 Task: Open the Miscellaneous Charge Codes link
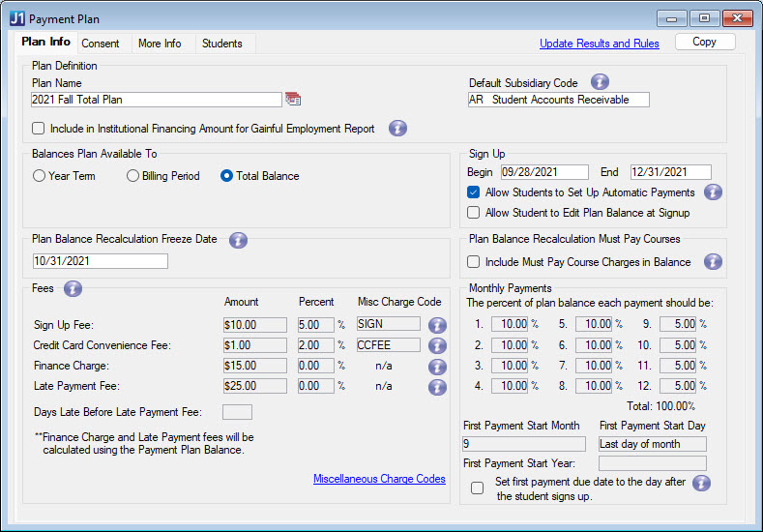(x=379, y=479)
